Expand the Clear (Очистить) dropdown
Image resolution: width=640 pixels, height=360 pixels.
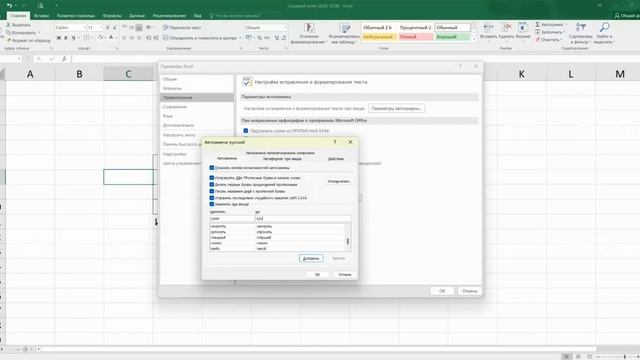561,40
